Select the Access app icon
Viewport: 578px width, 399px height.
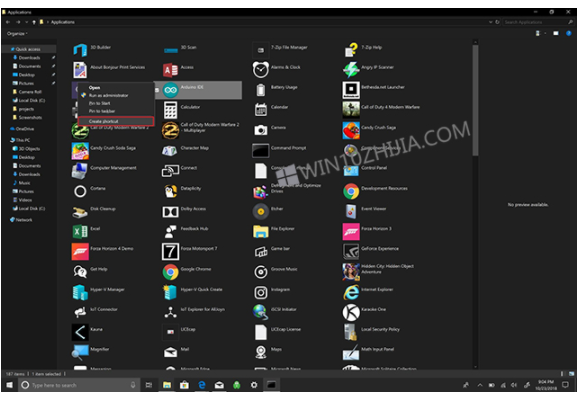click(170, 70)
